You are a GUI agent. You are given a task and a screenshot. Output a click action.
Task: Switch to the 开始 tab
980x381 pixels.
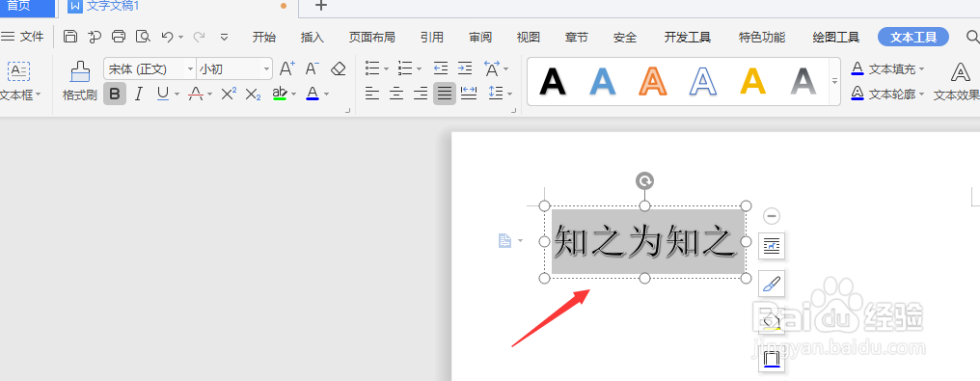(263, 38)
